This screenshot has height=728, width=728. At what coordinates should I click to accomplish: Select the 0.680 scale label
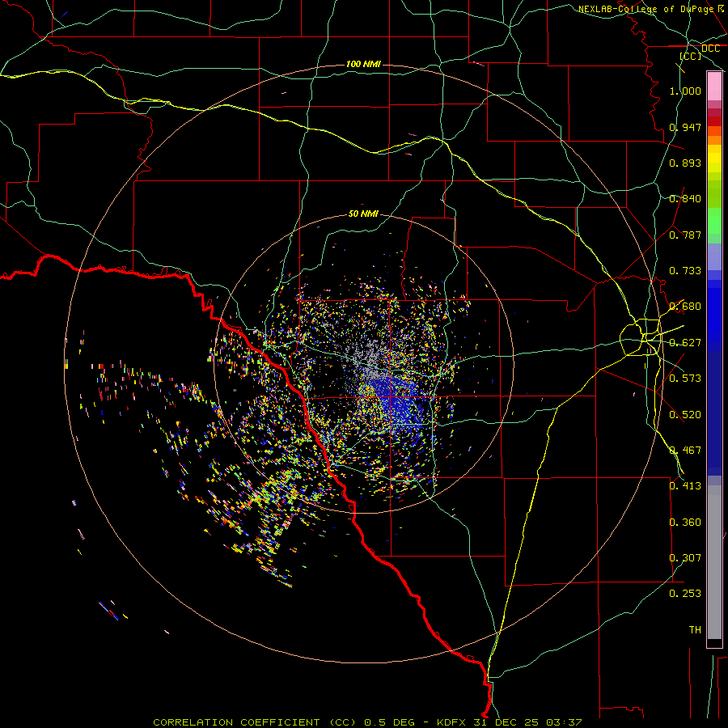685,307
